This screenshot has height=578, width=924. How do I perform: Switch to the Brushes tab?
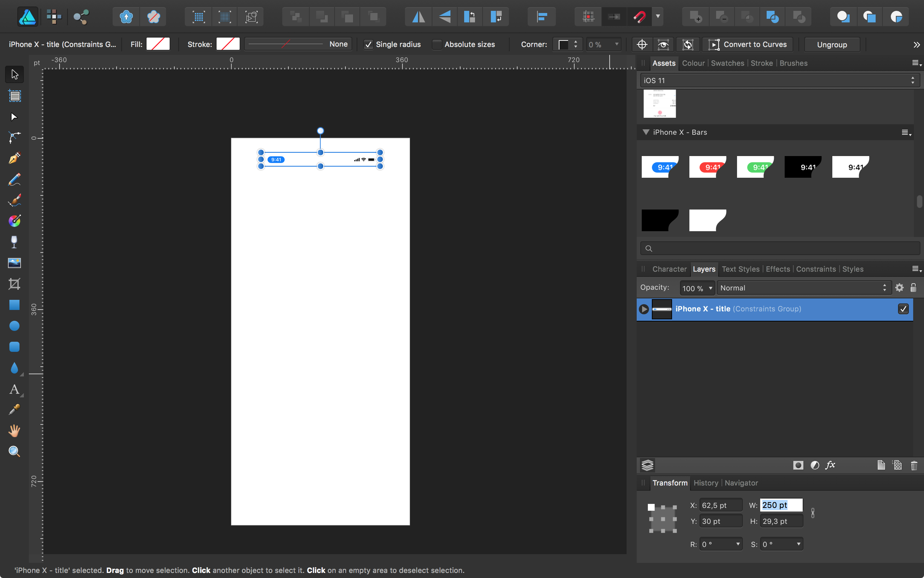(793, 63)
